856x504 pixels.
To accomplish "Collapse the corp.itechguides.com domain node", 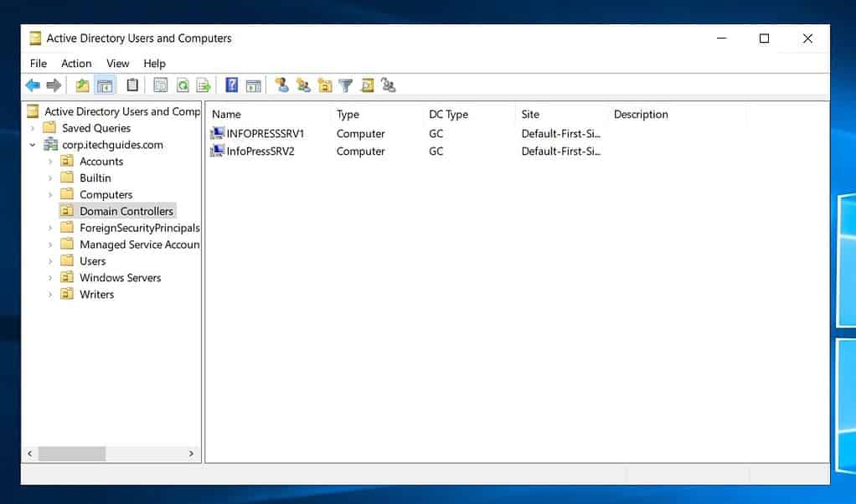I will coord(32,145).
